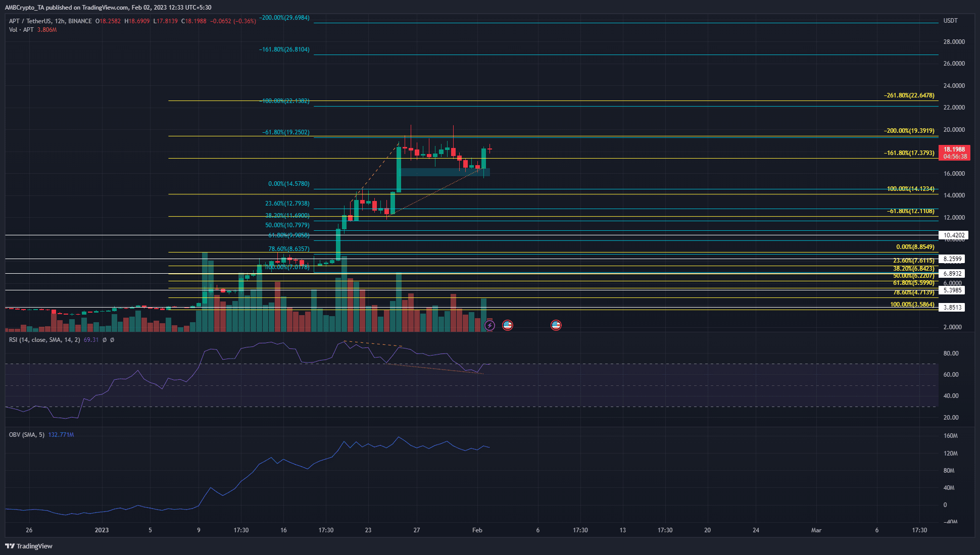Click the APT / TetherUS symbol title
This screenshot has height=555, width=980.
(51, 21)
